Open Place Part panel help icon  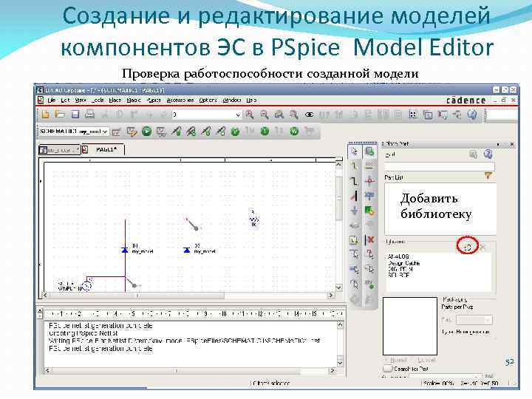coord(488,154)
